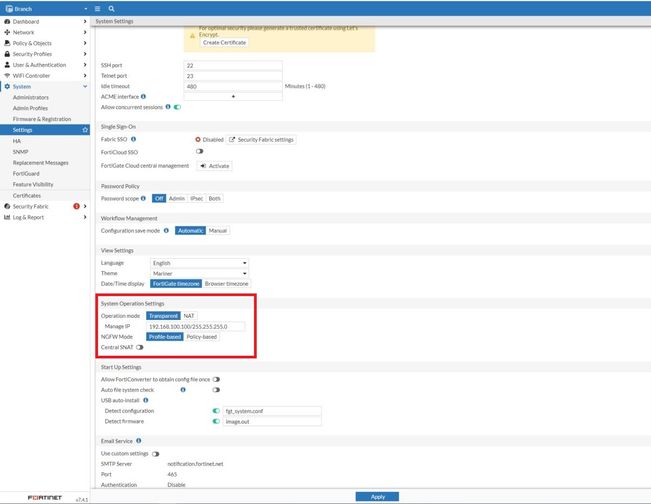Image resolution: width=651 pixels, height=504 pixels.
Task: Open HA menu item
Action: (17, 141)
